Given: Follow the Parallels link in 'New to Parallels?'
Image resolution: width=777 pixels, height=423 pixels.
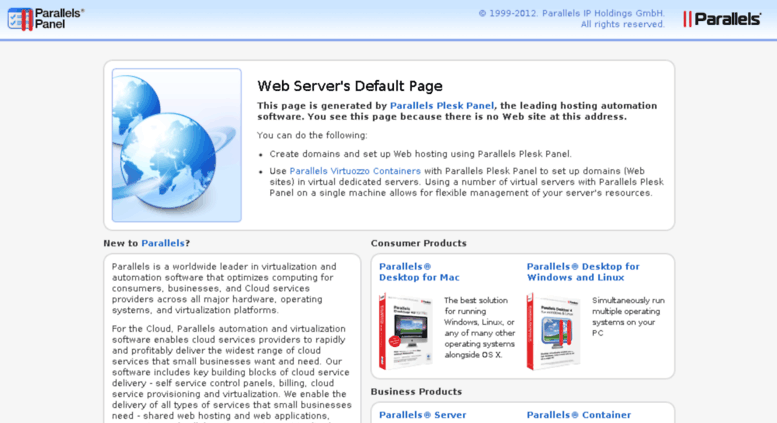Looking at the screenshot, I should (163, 243).
